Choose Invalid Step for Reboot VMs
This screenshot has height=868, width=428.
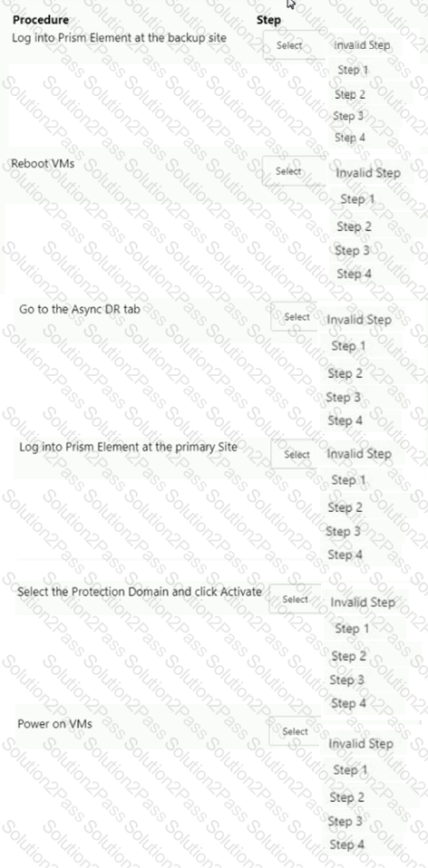(367, 173)
